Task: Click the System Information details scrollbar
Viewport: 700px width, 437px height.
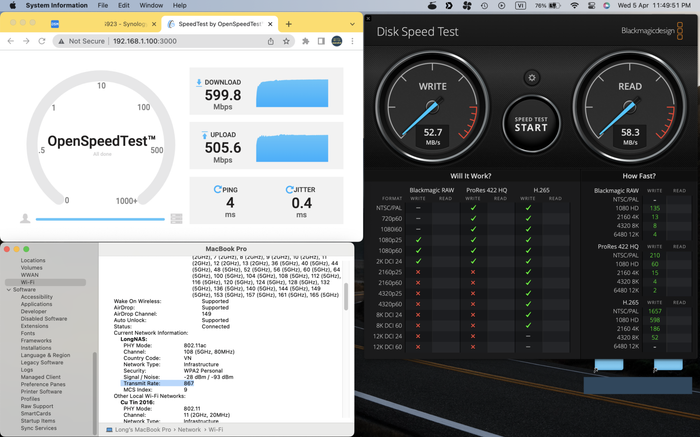Action: [346, 296]
